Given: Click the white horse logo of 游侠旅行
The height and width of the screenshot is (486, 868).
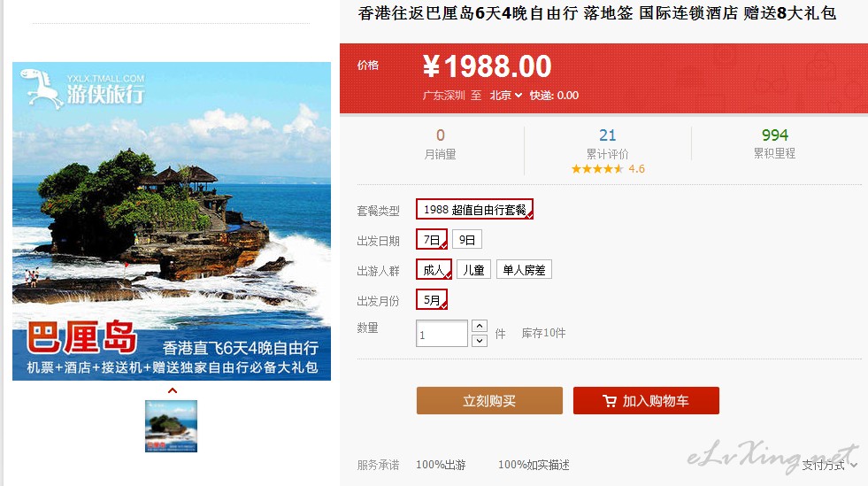Looking at the screenshot, I should (42, 88).
